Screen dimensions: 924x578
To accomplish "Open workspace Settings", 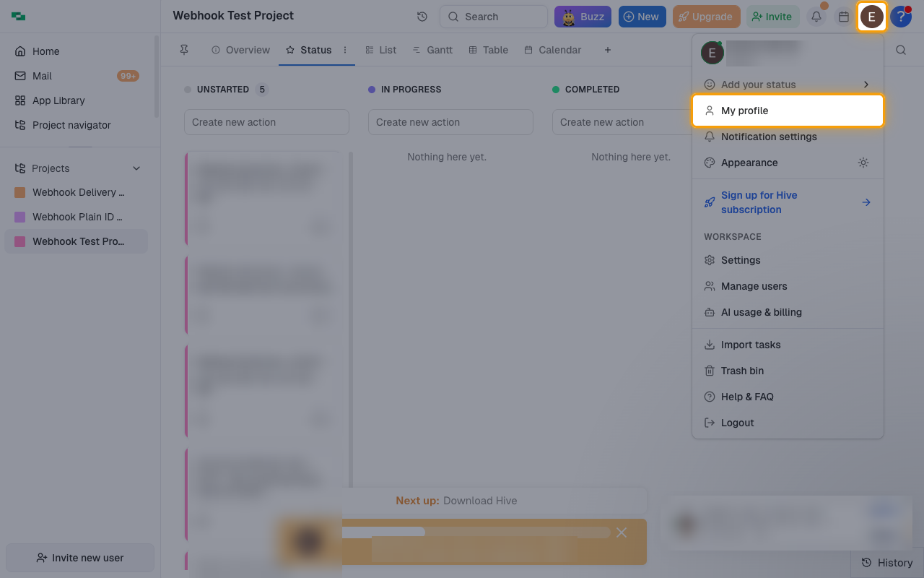I will tap(788, 260).
